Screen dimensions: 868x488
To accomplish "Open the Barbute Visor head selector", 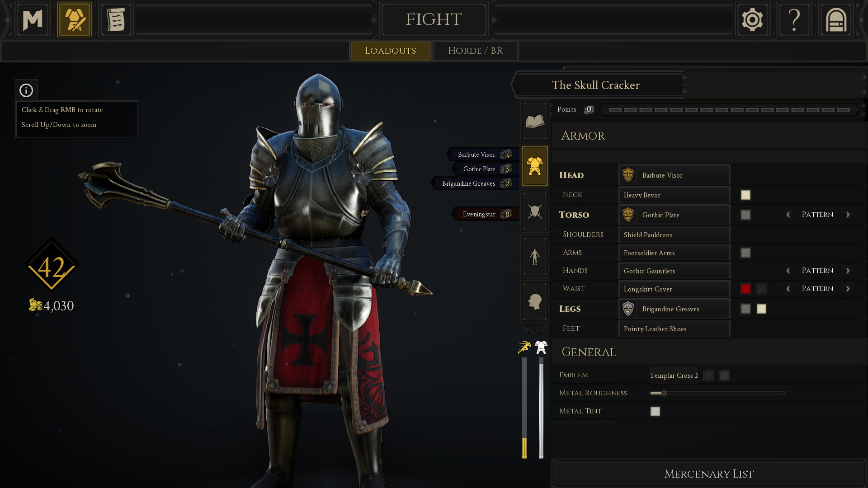I will click(x=674, y=175).
